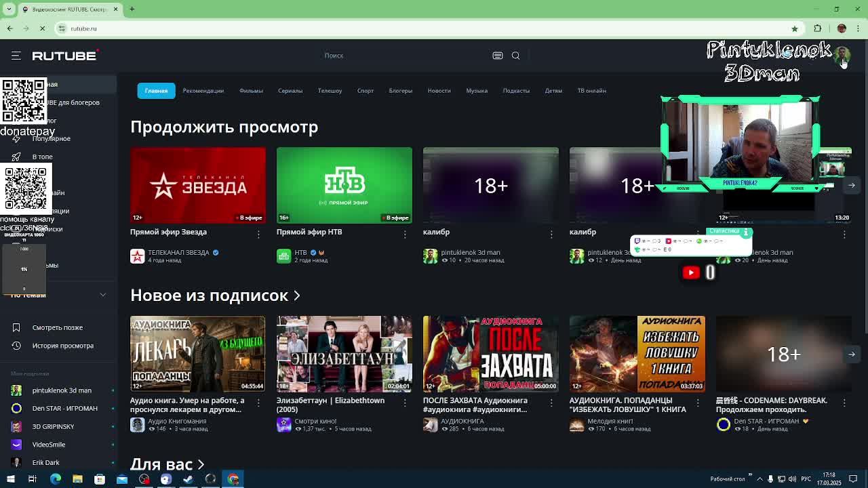Open the on-screen keyboard icon in search
Image resolution: width=868 pixels, height=488 pixels.
(x=497, y=56)
